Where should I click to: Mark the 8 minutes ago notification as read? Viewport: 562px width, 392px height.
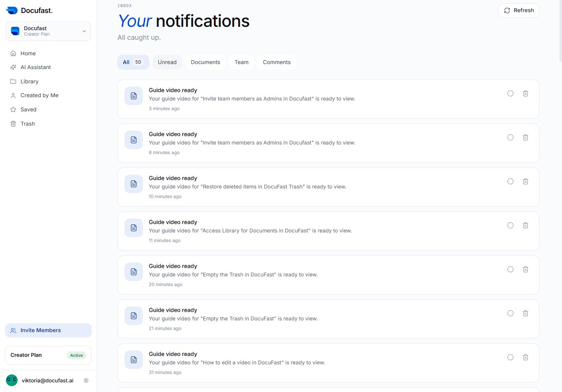(x=510, y=137)
